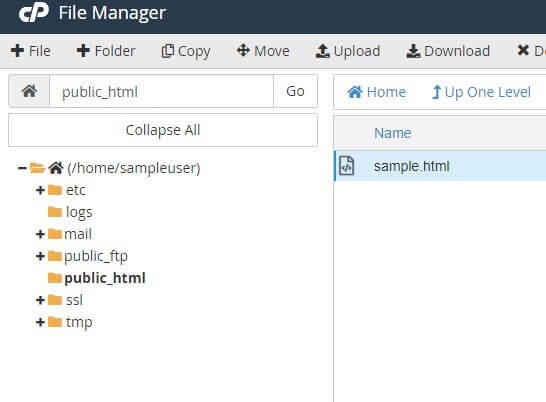The image size is (546, 402).
Task: Select the (/home/sampleuser) root folder
Action: pyautogui.click(x=134, y=168)
